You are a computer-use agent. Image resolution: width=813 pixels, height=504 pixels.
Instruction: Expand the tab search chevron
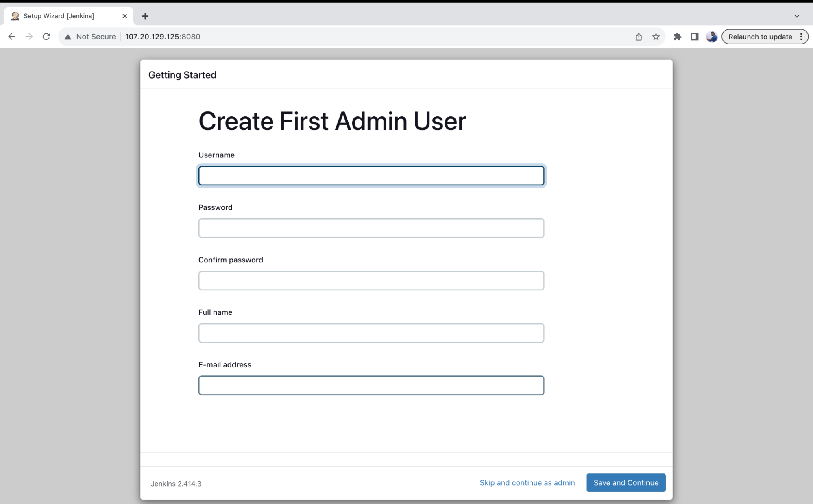(797, 16)
